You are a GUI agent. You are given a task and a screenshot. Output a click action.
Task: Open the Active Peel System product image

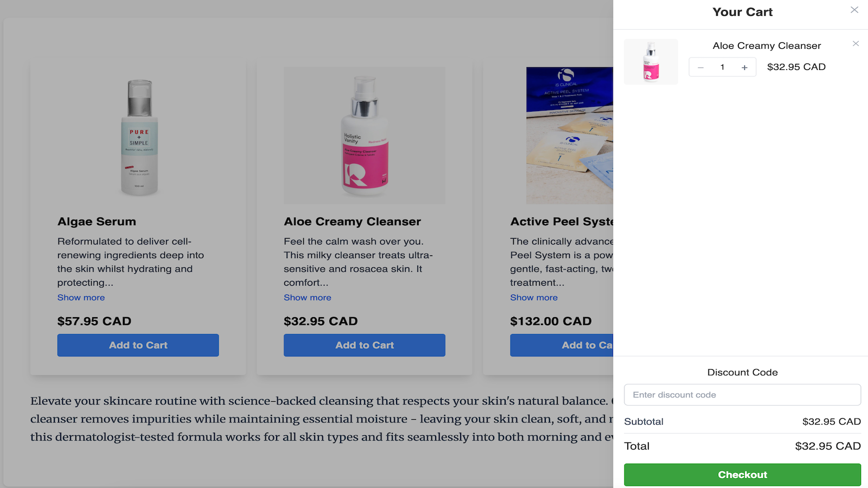pos(570,136)
